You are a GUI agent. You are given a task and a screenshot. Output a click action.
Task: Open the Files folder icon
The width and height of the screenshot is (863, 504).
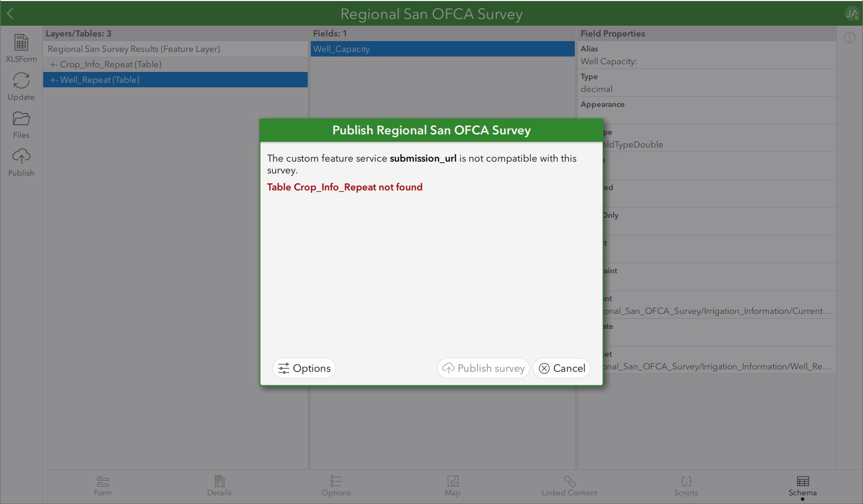pos(21,120)
